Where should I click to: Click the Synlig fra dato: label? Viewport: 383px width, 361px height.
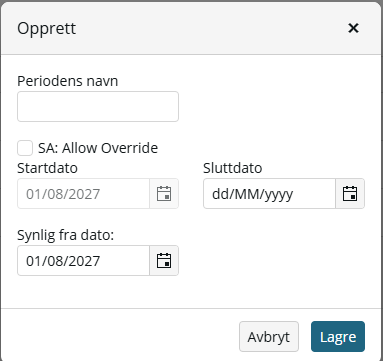(x=66, y=235)
